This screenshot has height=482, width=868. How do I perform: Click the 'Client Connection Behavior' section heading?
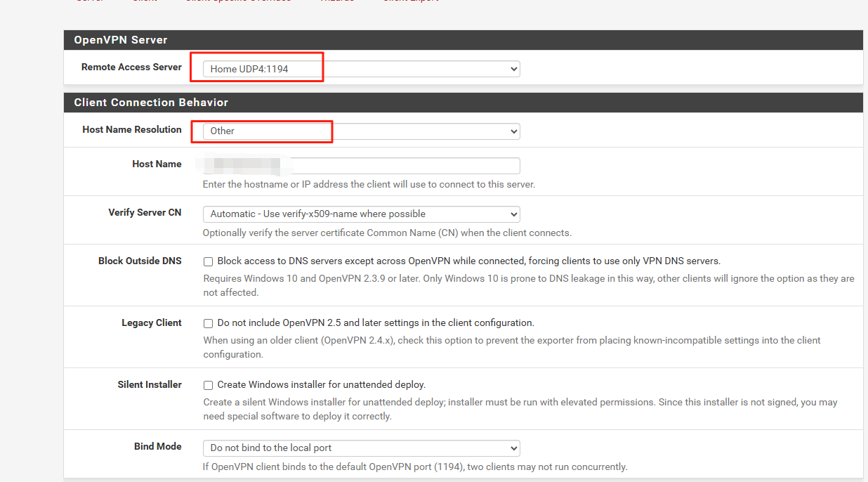pyautogui.click(x=151, y=103)
